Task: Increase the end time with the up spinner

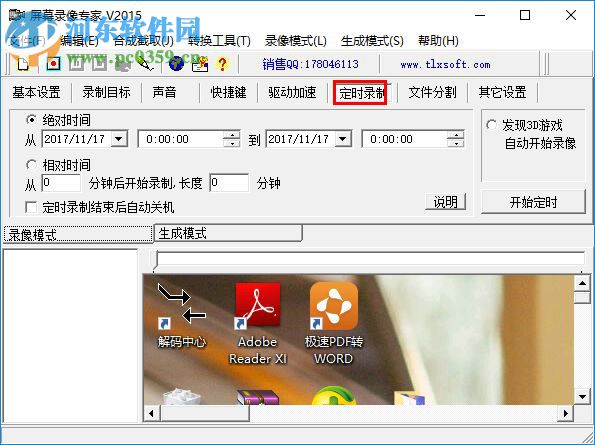Action: click(455, 135)
